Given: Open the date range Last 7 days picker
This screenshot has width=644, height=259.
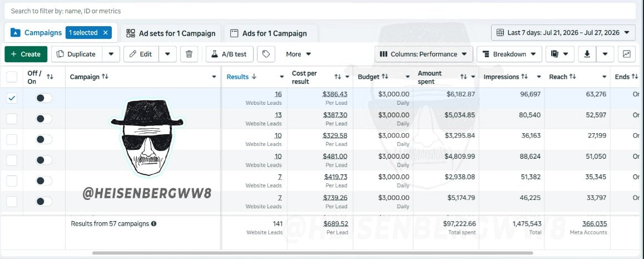Looking at the screenshot, I should point(563,33).
